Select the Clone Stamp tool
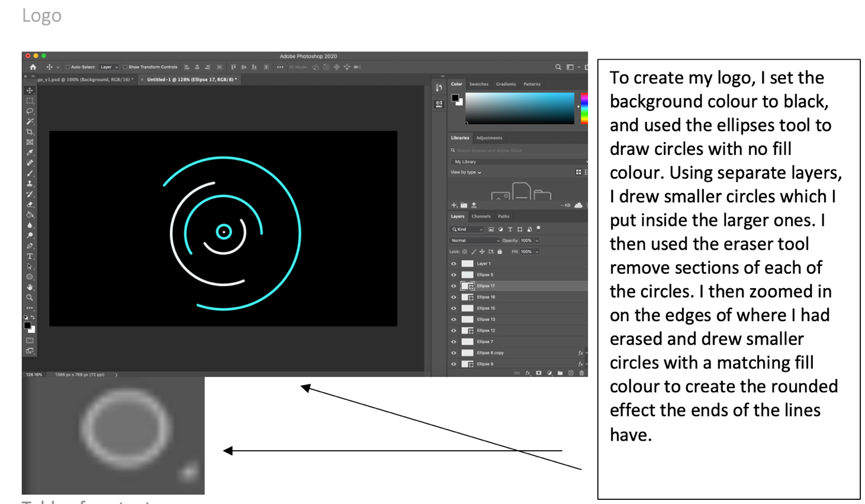Screen dimensions: 865x504 point(30,184)
